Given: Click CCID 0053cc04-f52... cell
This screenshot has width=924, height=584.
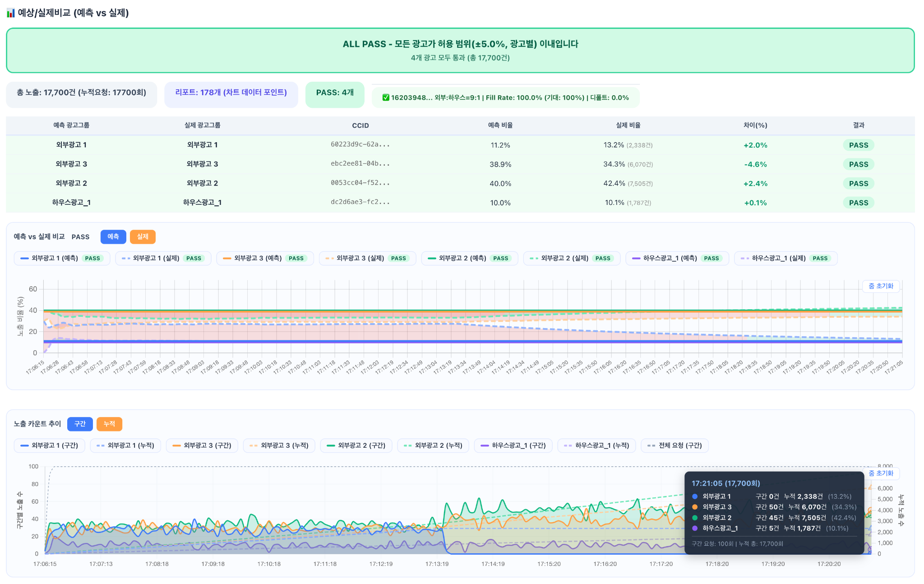Looking at the screenshot, I should 360,183.
